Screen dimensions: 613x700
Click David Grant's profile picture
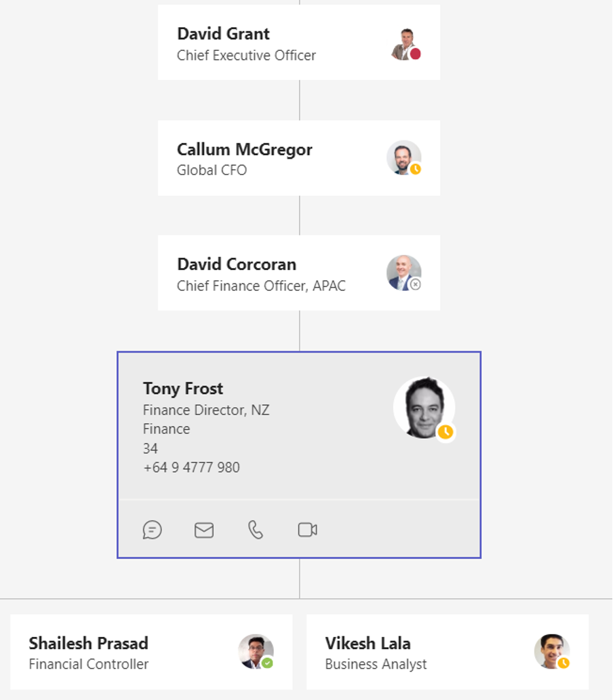pos(405,43)
